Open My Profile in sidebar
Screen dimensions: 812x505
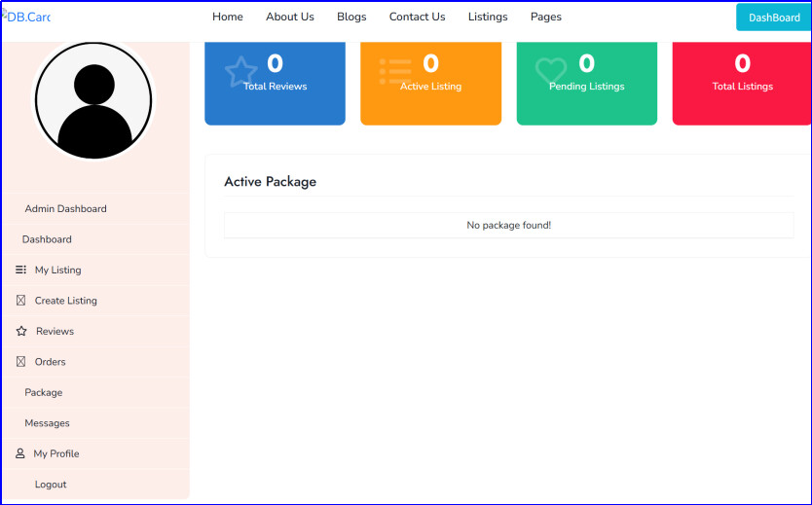(56, 453)
